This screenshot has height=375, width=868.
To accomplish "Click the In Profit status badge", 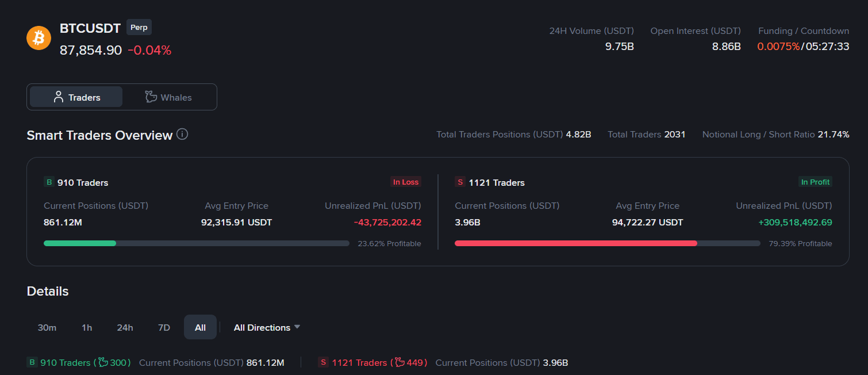I will tap(815, 182).
